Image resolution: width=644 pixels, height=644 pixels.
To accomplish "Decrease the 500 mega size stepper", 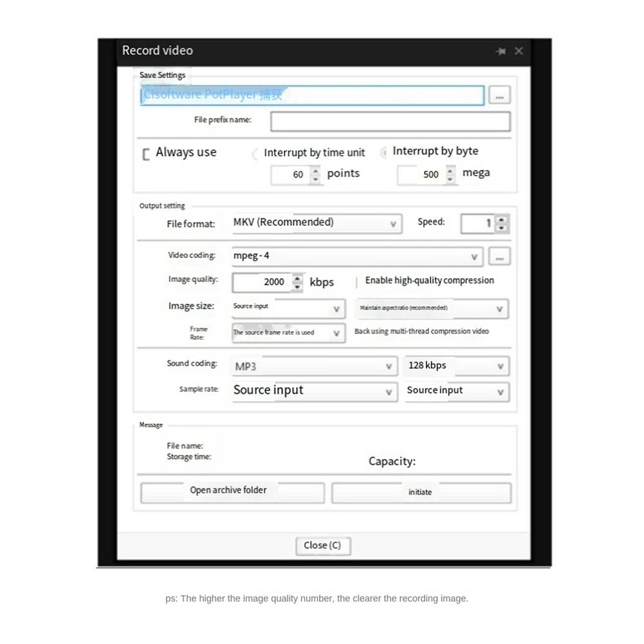I will tap(450, 179).
